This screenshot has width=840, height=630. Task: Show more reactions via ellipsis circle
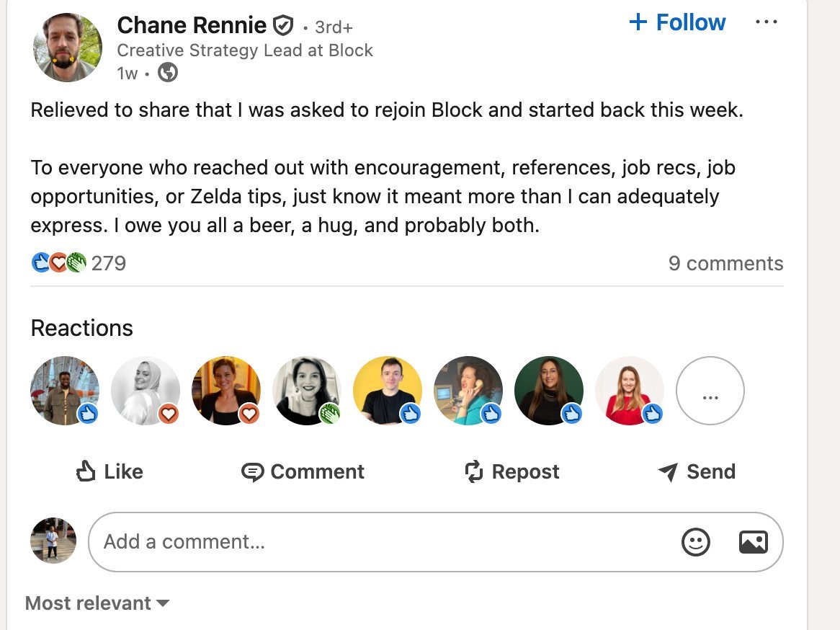pos(710,391)
